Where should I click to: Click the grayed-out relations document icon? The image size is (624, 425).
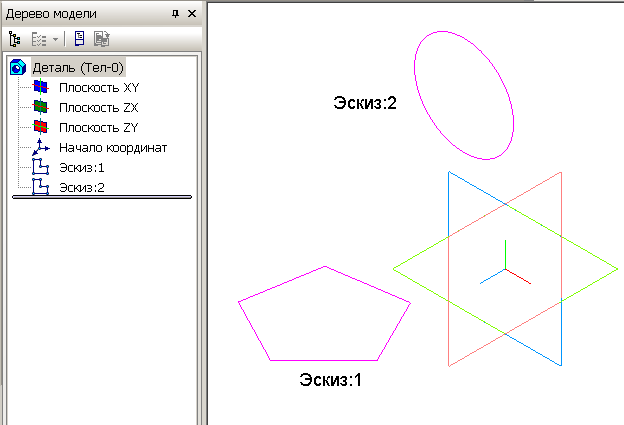point(102,39)
